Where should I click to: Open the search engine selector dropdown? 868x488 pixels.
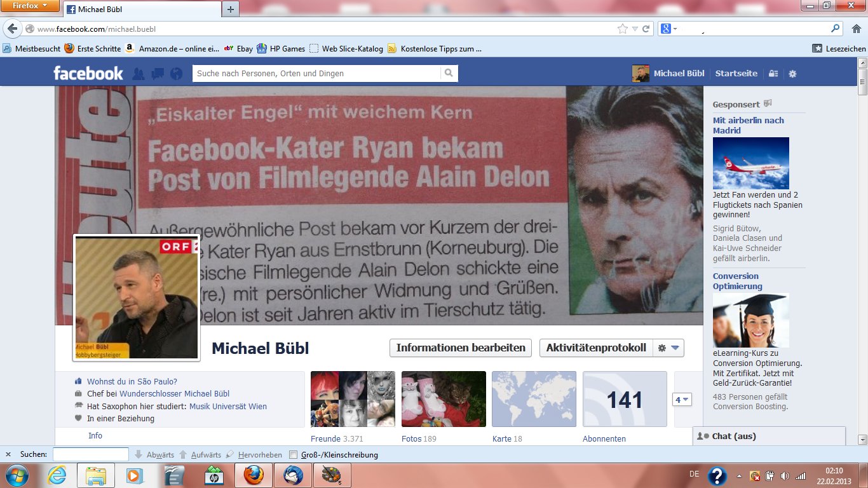(669, 29)
